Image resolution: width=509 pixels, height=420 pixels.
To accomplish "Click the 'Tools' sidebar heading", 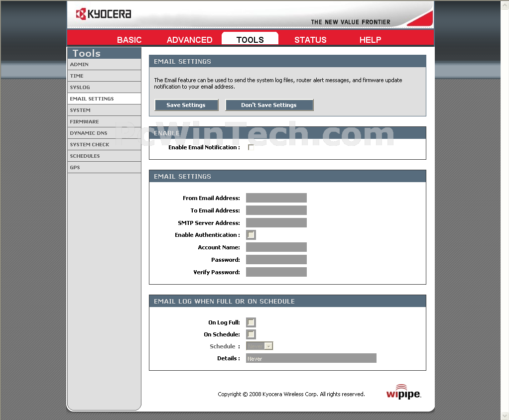I will click(86, 53).
